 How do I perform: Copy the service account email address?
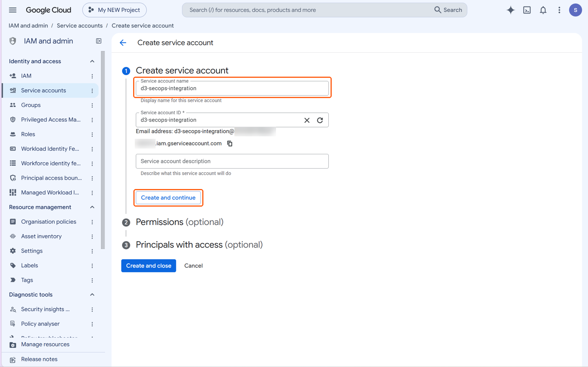pos(230,143)
